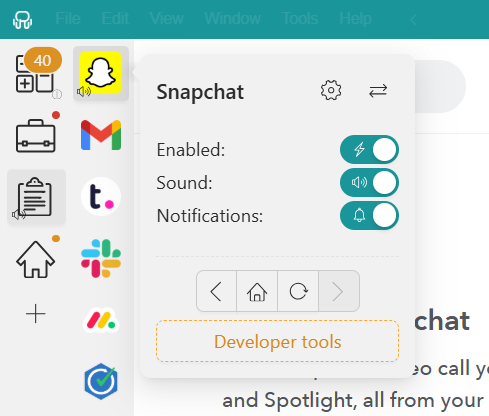Click the swap arrows icon beside Snapchat
This screenshot has height=416, width=489.
[378, 90]
